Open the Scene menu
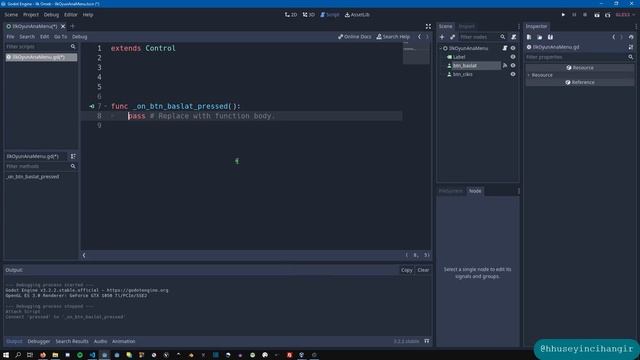640x360 pixels. pyautogui.click(x=11, y=15)
